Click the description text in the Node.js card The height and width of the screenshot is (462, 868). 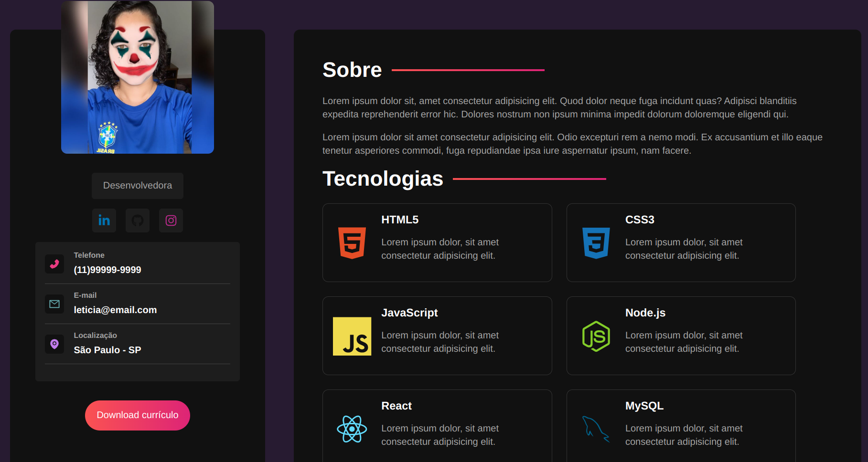[684, 342]
